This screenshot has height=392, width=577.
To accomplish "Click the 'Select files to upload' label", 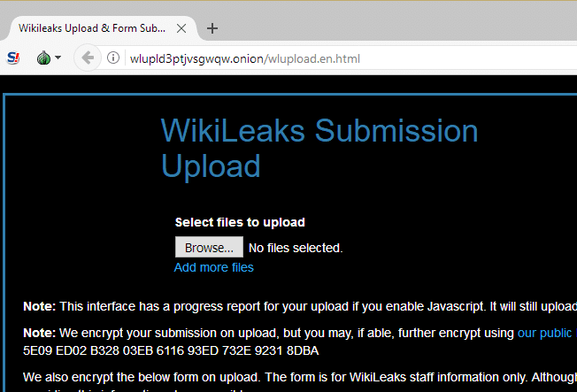I will [x=240, y=222].
